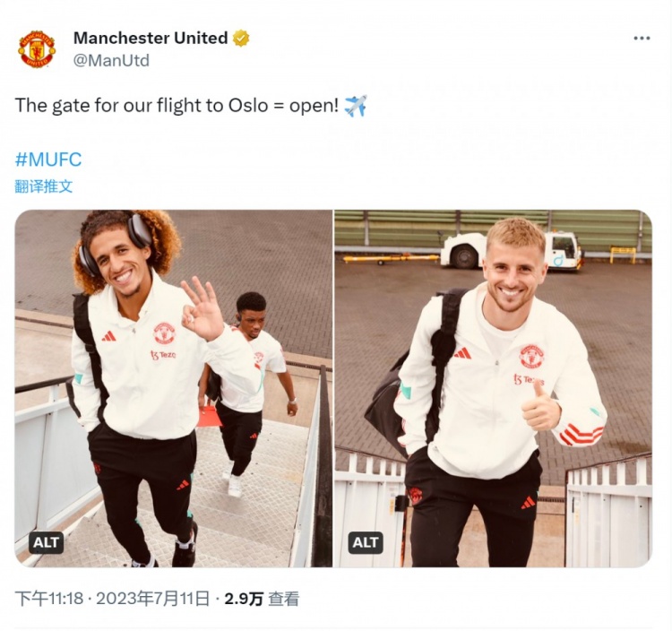
Task: Show ALT text on left photo
Action: pyautogui.click(x=47, y=542)
